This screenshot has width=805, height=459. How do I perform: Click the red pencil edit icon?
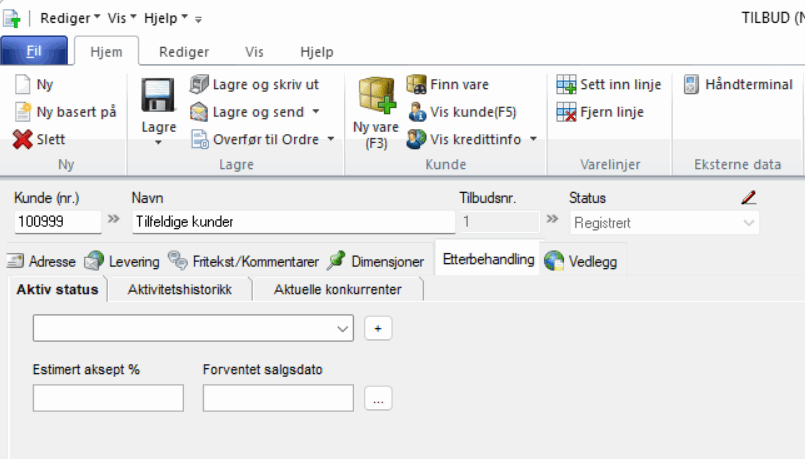pos(748,198)
